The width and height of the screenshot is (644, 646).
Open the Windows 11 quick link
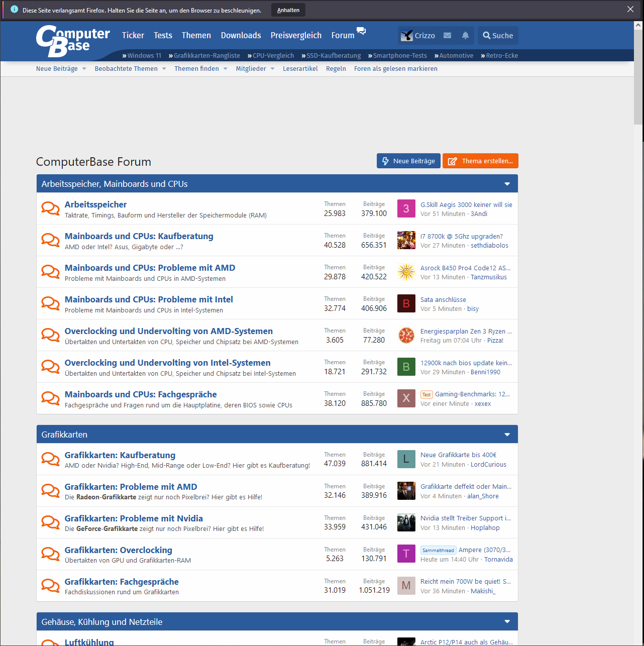click(142, 56)
